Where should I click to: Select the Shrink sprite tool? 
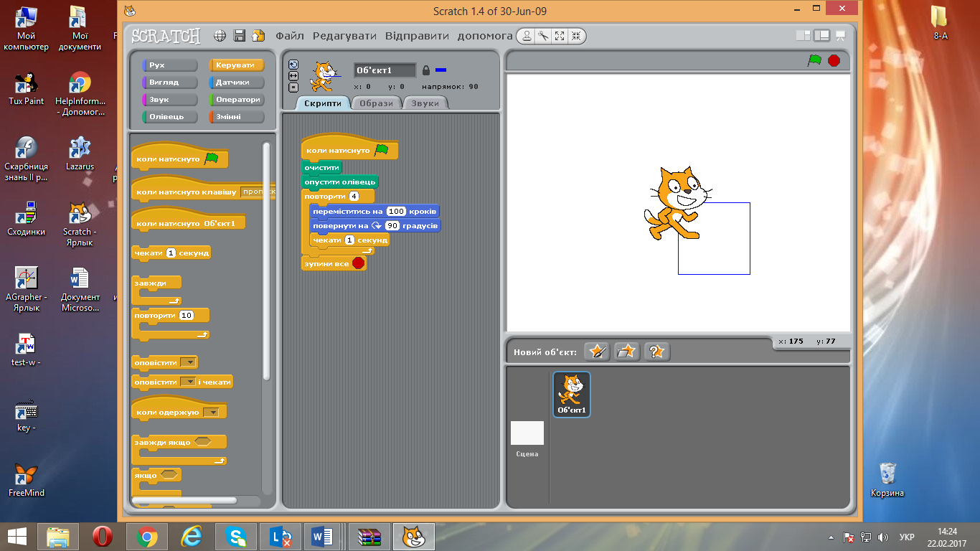[576, 36]
